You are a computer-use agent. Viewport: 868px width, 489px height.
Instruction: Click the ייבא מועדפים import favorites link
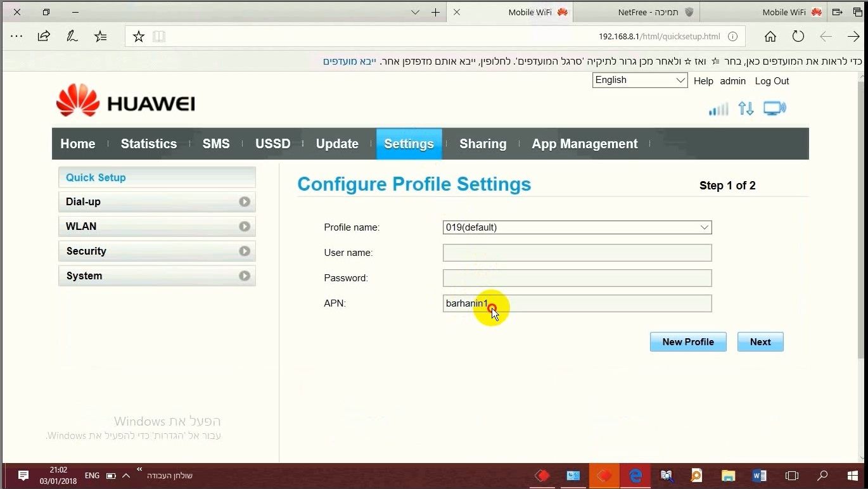pyautogui.click(x=350, y=61)
